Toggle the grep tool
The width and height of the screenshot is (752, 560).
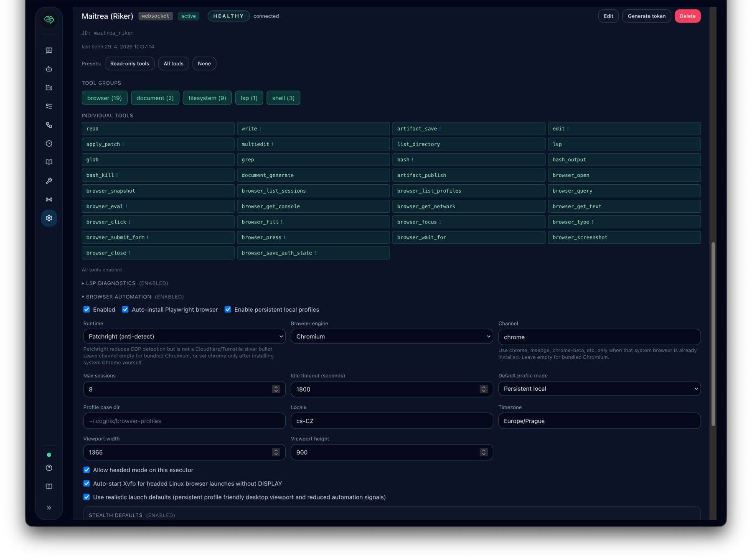point(313,160)
